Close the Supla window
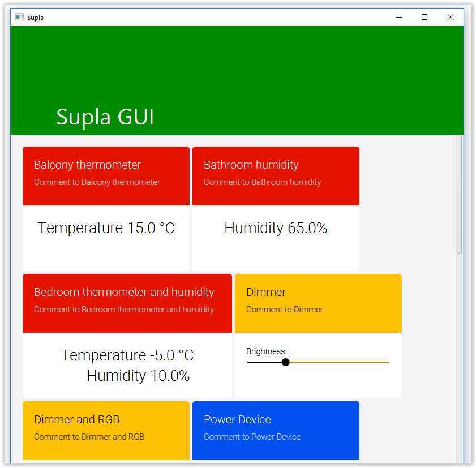This screenshot has width=476, height=468. point(450,18)
